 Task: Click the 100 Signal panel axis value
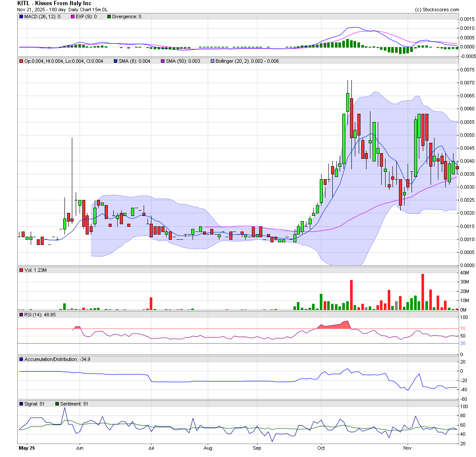464,407
